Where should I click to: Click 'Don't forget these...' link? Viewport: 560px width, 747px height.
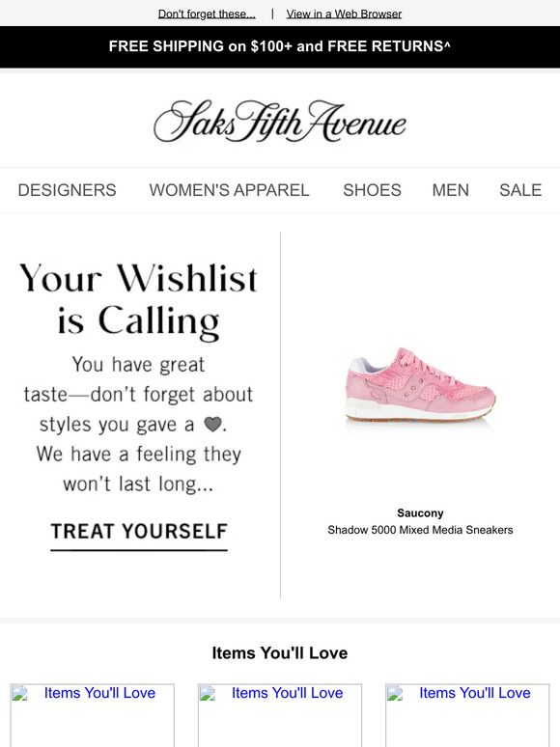click(207, 14)
